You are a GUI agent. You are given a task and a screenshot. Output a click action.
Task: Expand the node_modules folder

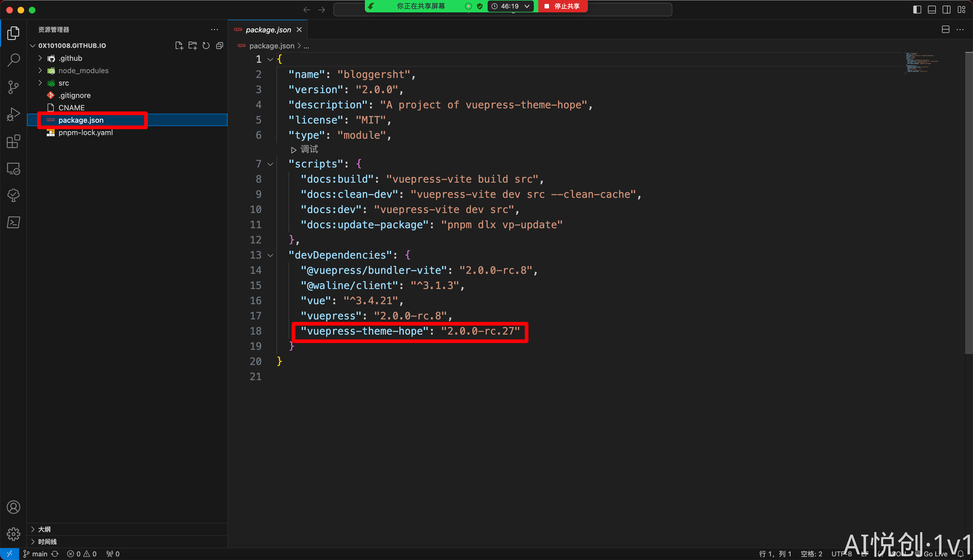83,70
